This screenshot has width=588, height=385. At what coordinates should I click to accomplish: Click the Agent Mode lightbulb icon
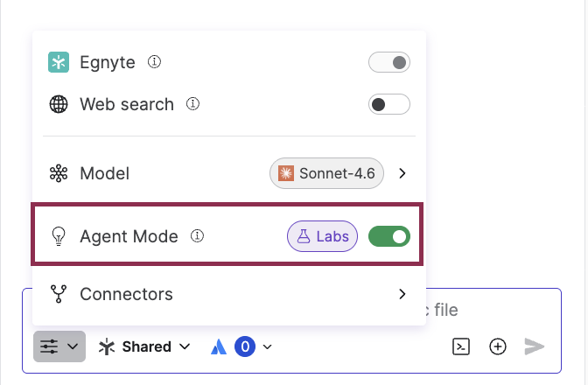pyautogui.click(x=59, y=236)
